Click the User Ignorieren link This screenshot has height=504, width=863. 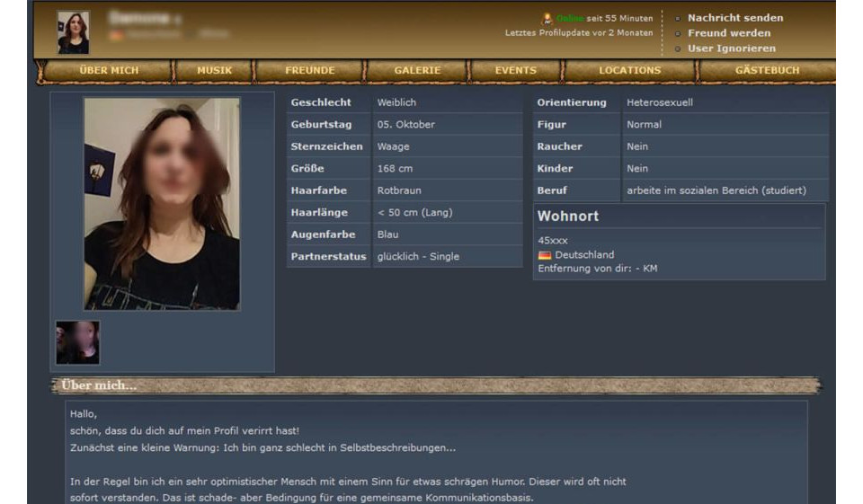732,49
